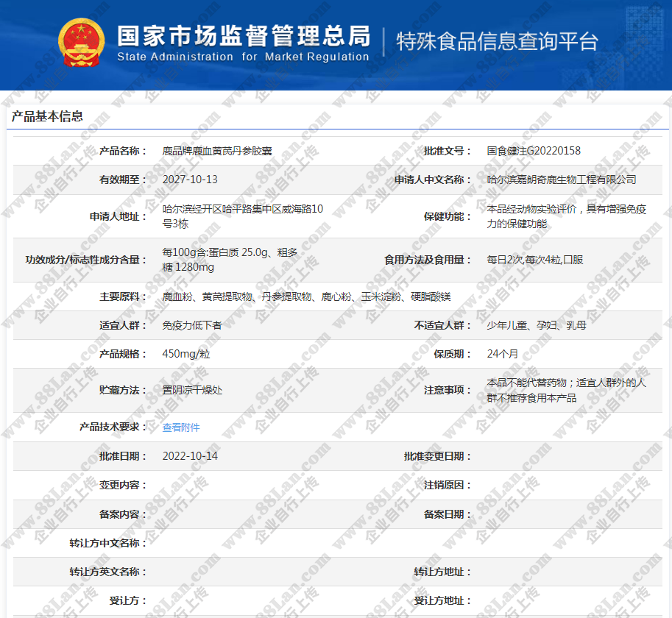Select unsuitable group 少年儿童、孕妇、乳母
Screen dimensions: 672x618
(x=537, y=325)
